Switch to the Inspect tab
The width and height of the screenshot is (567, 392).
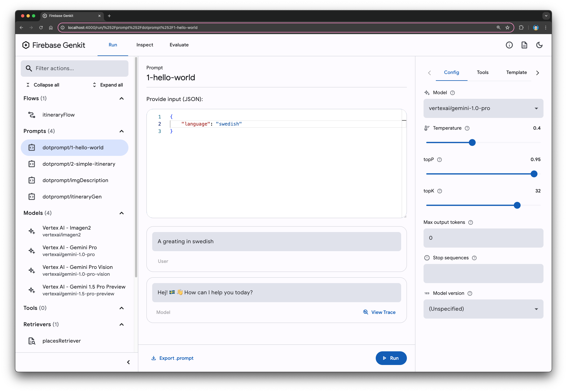[144, 44]
